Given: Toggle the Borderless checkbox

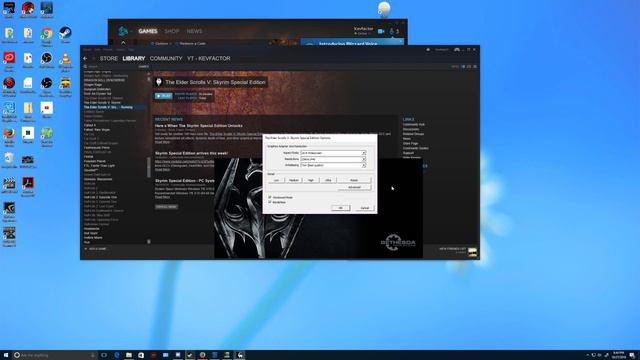Looking at the screenshot, I should (270, 202).
